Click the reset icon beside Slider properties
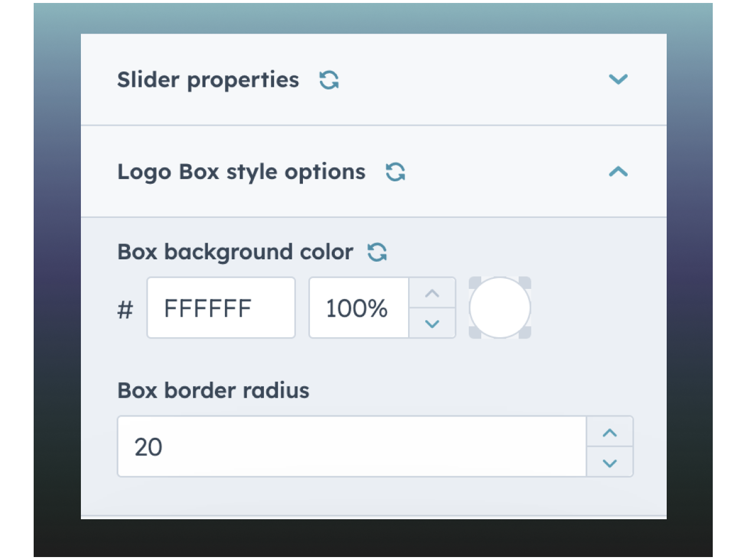Viewport: 747px width, 560px height. coord(329,80)
